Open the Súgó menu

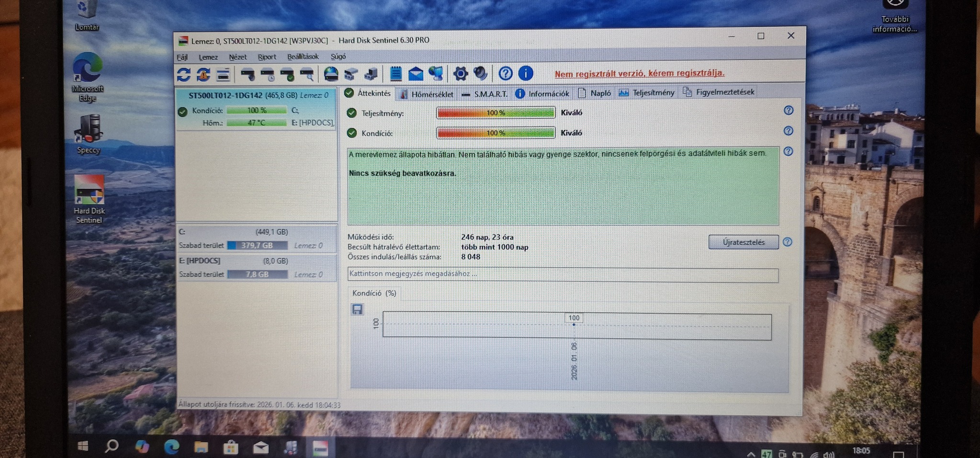point(338,57)
